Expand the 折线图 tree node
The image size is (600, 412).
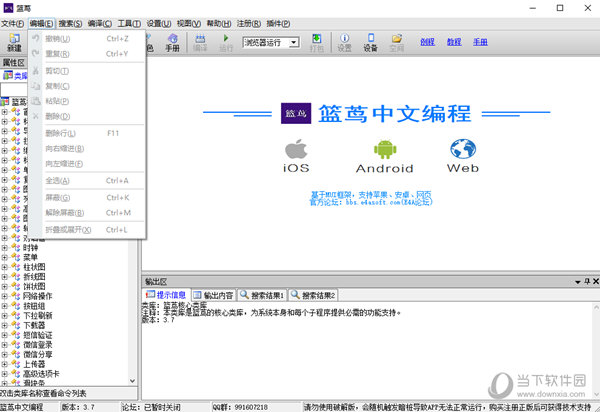click(5, 277)
